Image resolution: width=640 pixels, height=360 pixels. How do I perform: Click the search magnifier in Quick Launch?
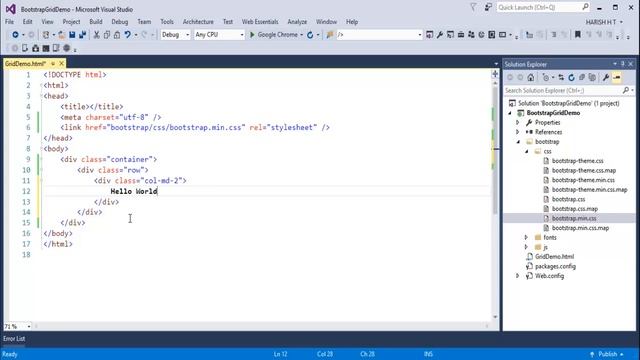coord(585,7)
